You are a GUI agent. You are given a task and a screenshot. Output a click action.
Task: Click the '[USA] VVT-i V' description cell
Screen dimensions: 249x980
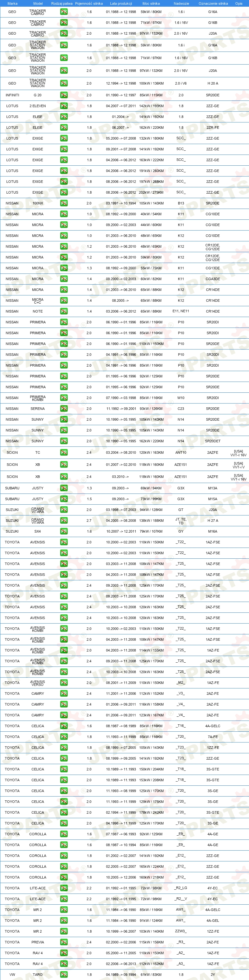coord(239,465)
